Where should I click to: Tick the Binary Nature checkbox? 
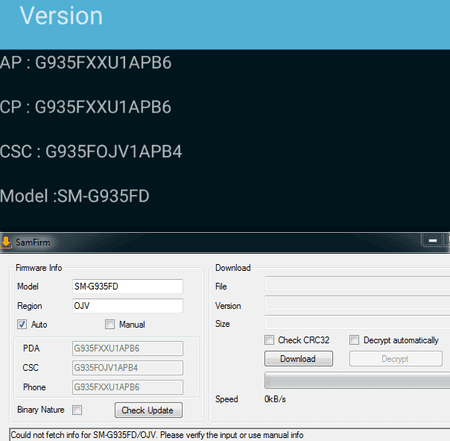tap(77, 410)
